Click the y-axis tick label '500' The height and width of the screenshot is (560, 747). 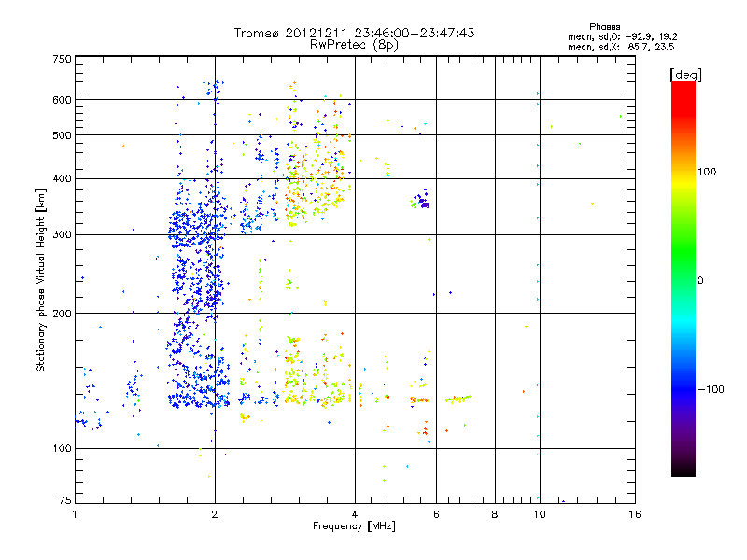tap(62, 135)
